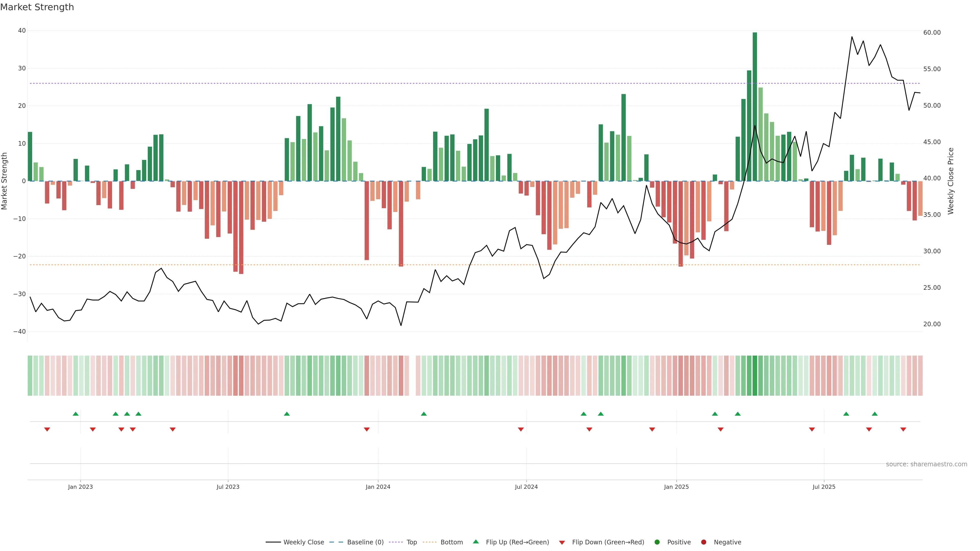Click the first red flip-down triangle marker
Viewport: 980px width, 551px height.
(x=47, y=429)
